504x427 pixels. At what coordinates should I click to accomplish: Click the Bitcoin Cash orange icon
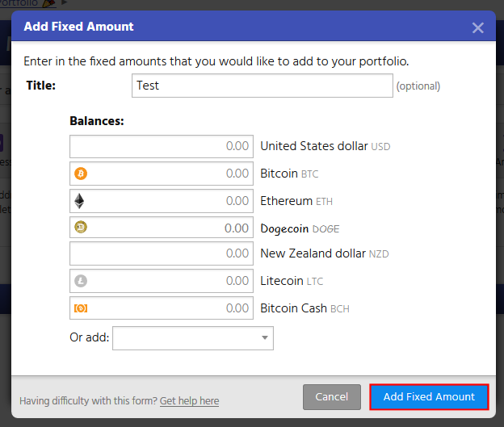point(80,308)
